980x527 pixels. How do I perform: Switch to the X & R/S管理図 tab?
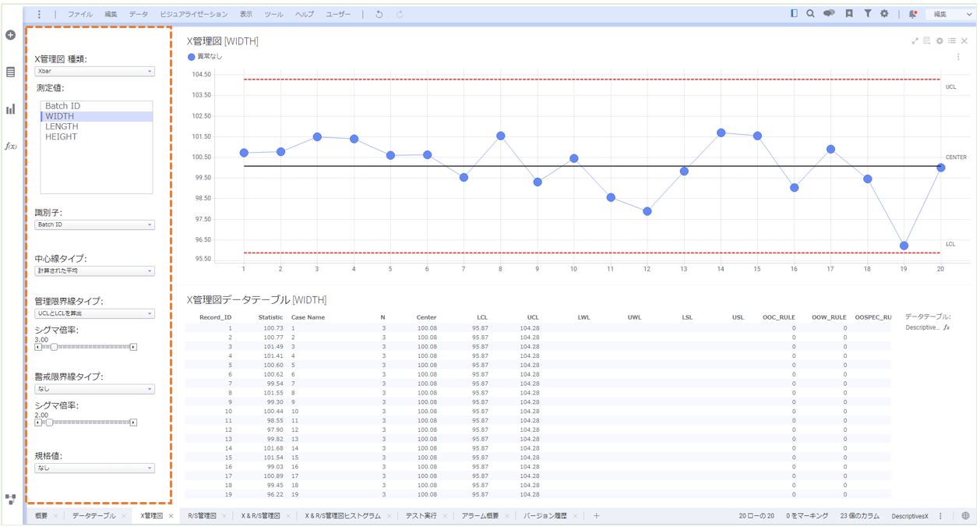click(260, 516)
